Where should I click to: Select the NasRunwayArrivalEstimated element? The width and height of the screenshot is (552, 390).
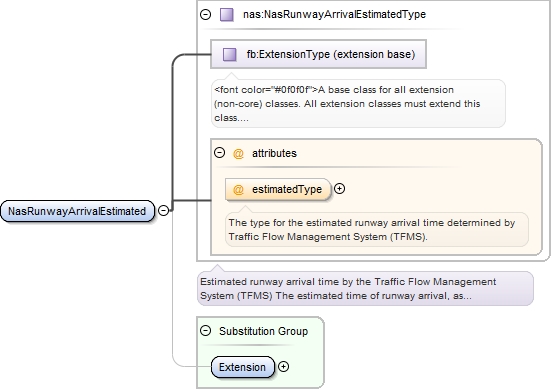(x=77, y=211)
